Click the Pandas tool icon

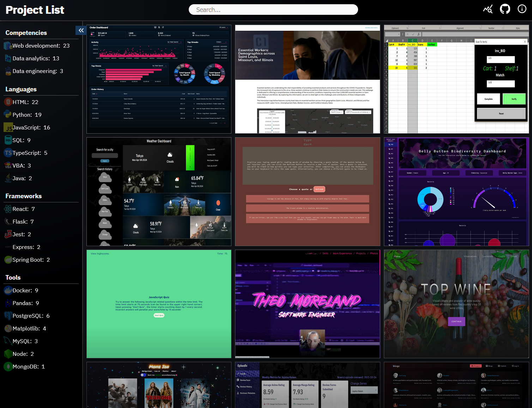coord(8,303)
